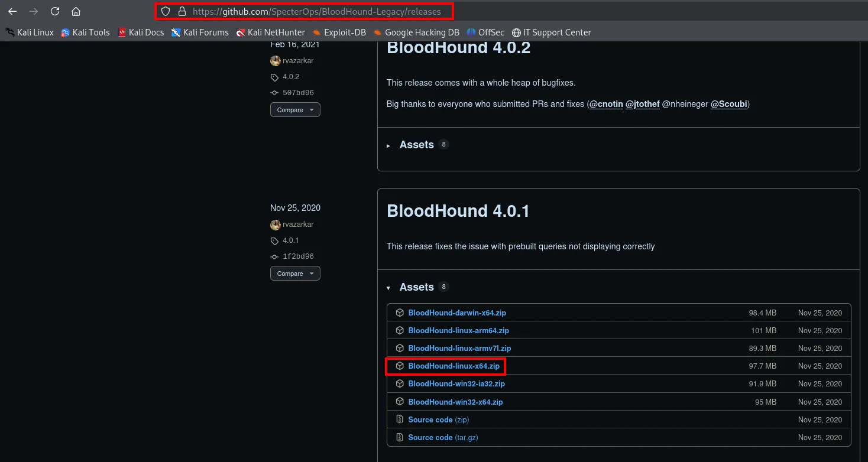
Task: Open the @cnotin mention
Action: pos(606,104)
